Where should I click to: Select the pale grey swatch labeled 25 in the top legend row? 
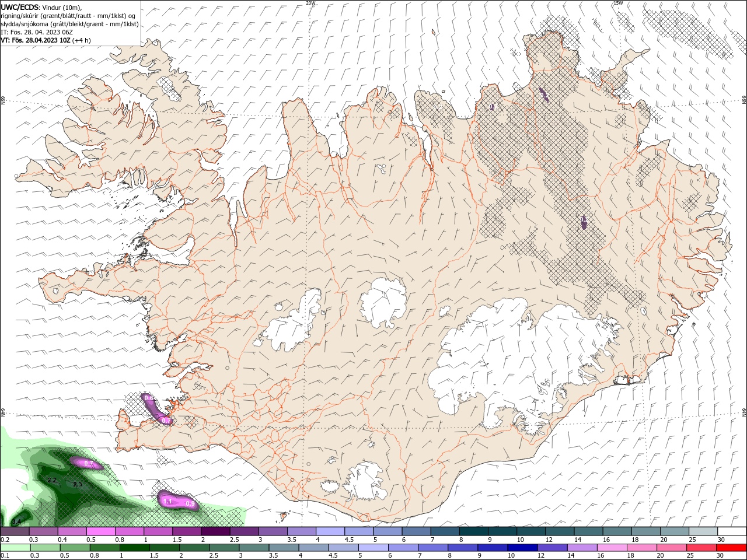703,531
